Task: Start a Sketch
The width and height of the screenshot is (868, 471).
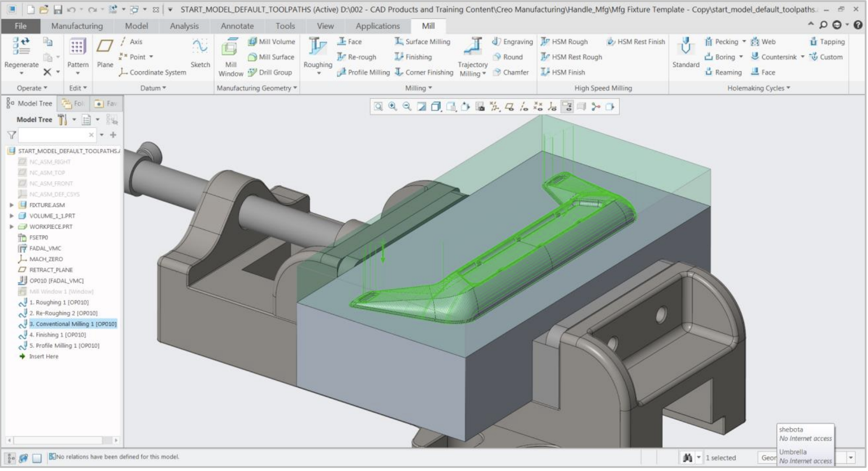Action: 200,53
